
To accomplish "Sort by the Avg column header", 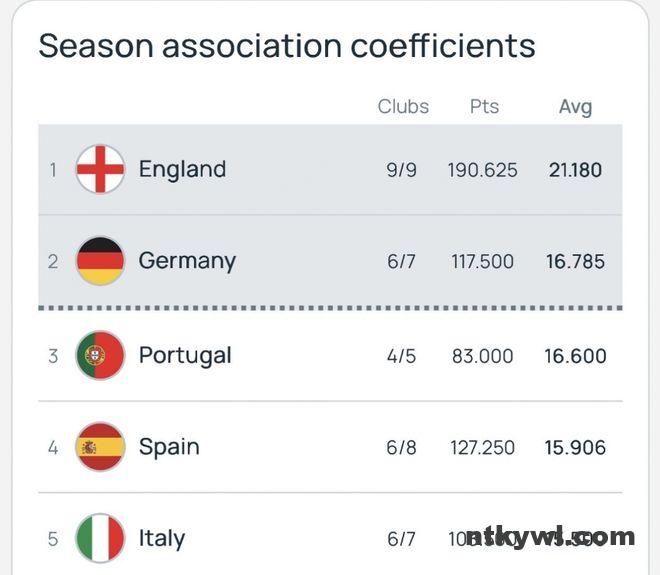I will point(575,106).
